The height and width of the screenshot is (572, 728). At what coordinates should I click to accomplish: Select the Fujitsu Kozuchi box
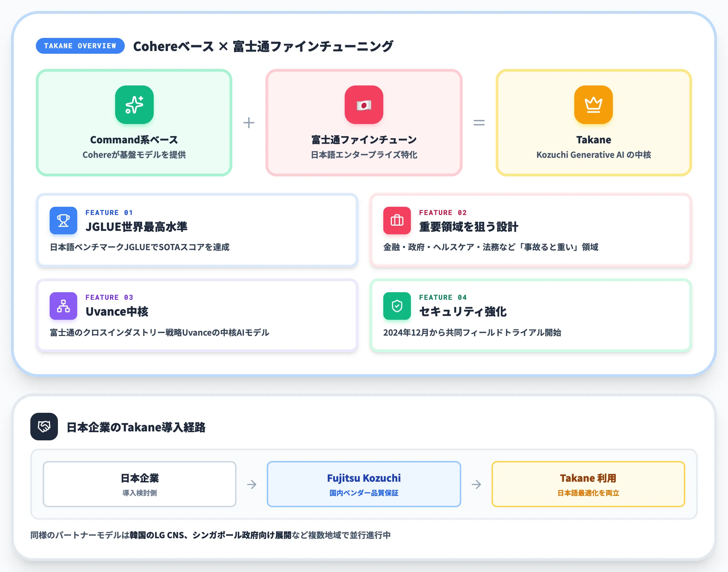(364, 484)
